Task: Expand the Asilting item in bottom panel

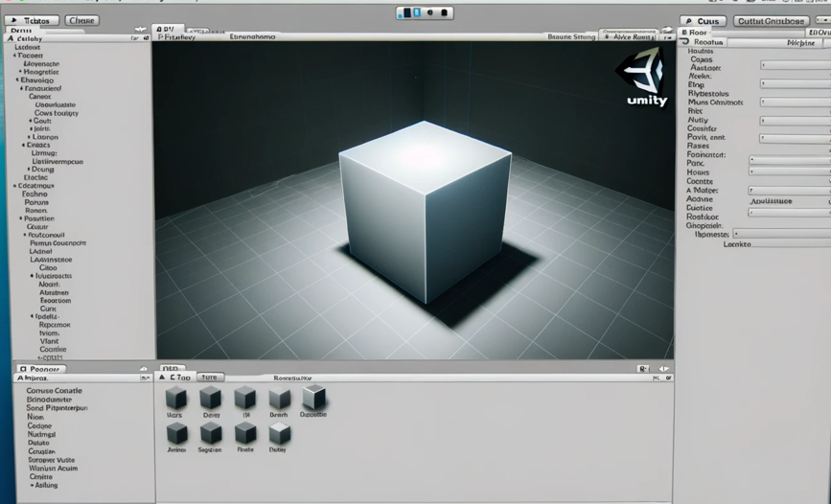Action: [31, 485]
